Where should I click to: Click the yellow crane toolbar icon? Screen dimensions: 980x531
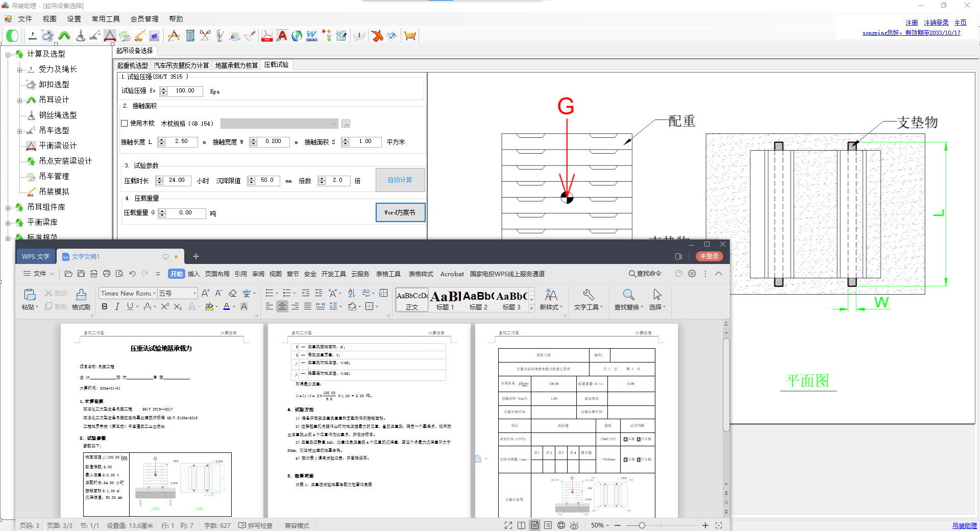(139, 36)
